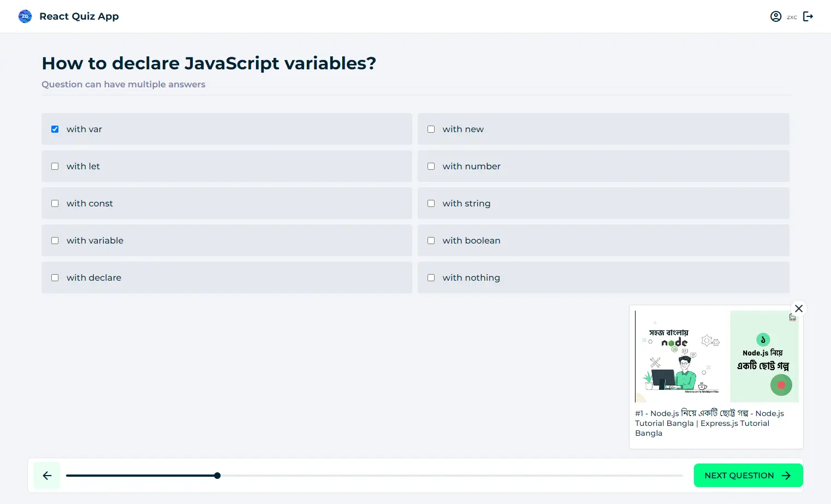Click the quiz progress bar handle
Image resolution: width=831 pixels, height=504 pixels.
217,476
